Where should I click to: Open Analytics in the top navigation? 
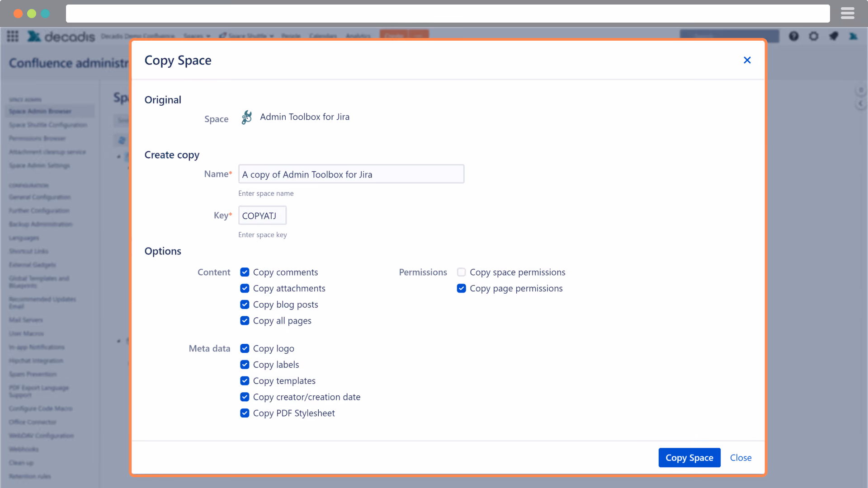[x=358, y=36]
